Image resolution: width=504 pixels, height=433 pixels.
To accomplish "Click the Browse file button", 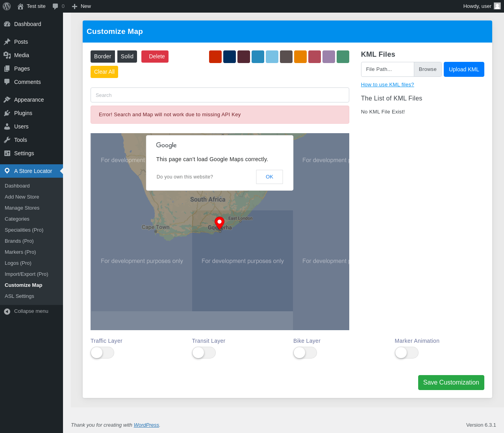I will (428, 69).
